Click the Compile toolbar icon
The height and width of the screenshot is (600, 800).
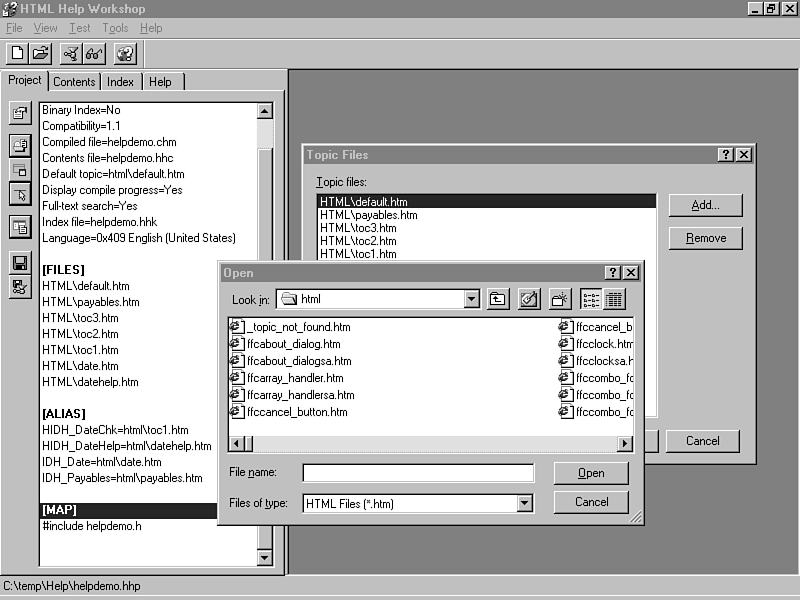click(x=70, y=54)
